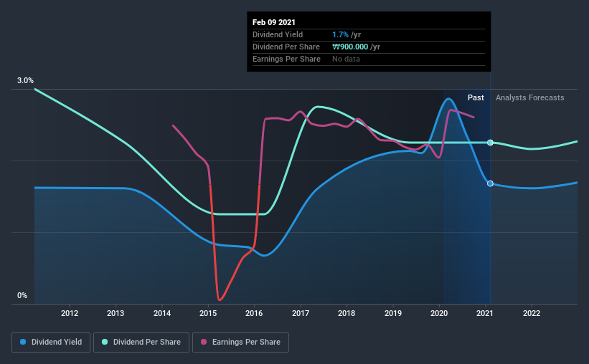Toggle the Dividend Yield legend button

click(x=51, y=343)
